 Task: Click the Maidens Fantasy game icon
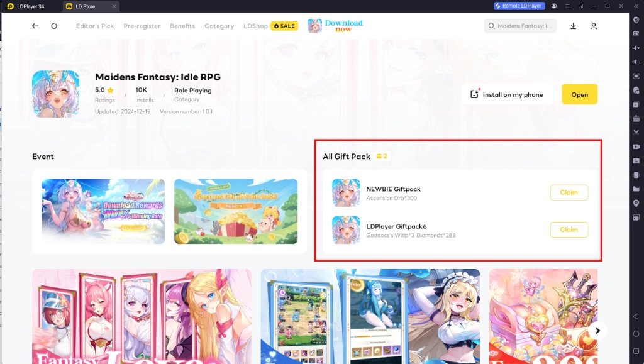pos(55,94)
